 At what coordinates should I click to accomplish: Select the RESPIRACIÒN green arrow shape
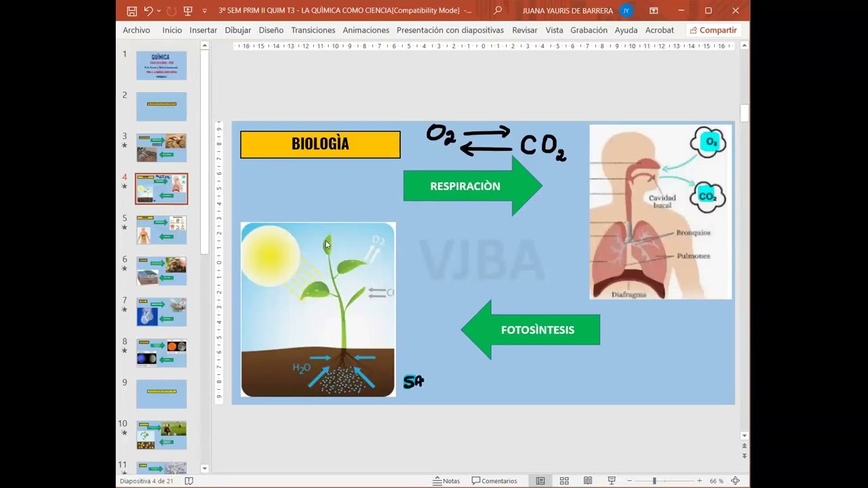point(473,186)
